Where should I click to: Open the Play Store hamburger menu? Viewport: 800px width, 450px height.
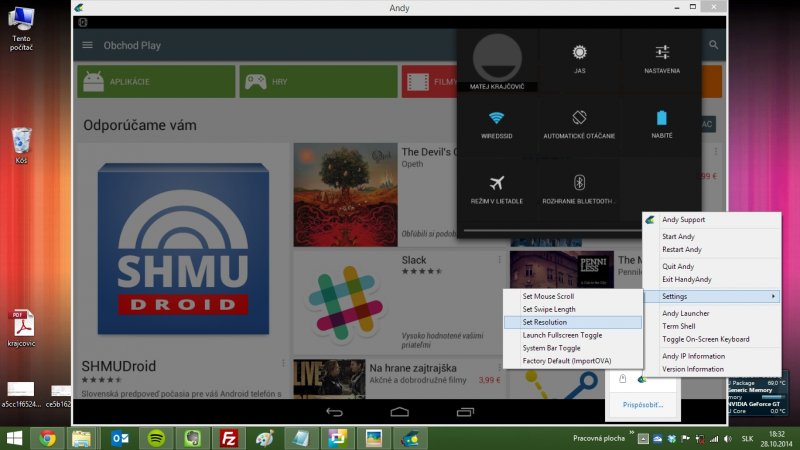pos(88,45)
